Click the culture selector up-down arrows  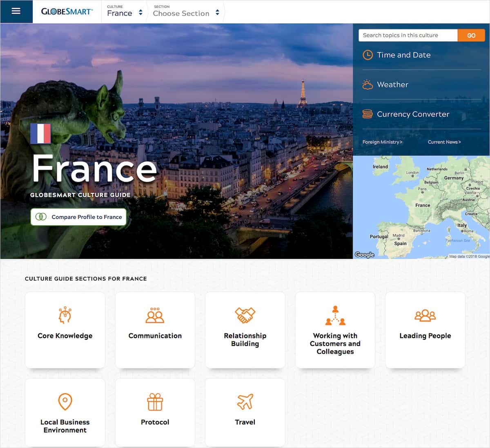coord(140,13)
